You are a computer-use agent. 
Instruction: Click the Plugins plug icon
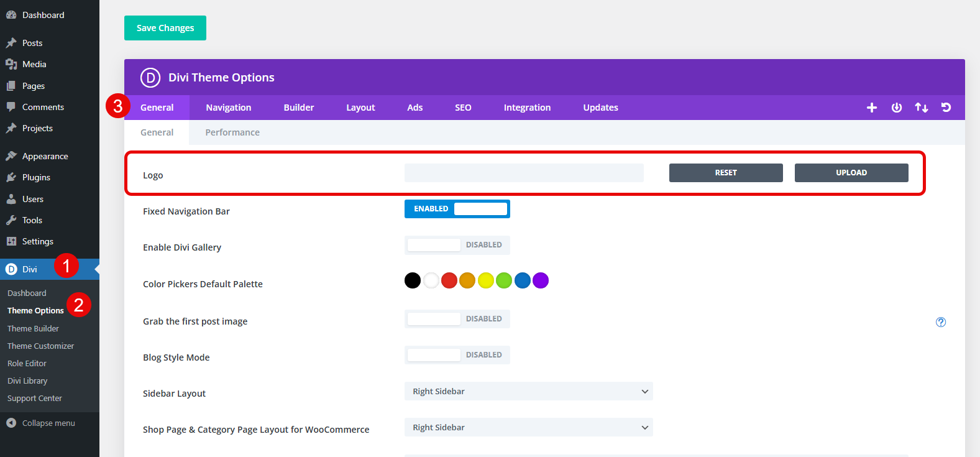[x=11, y=177]
